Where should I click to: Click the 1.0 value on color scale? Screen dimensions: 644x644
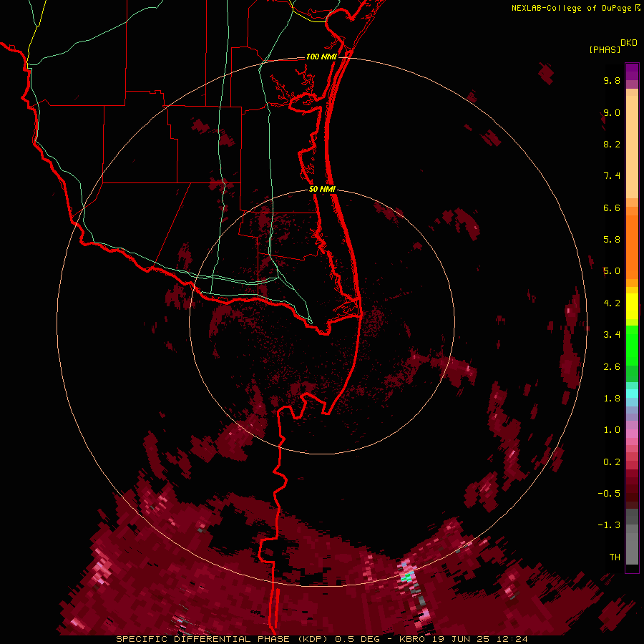pos(612,430)
